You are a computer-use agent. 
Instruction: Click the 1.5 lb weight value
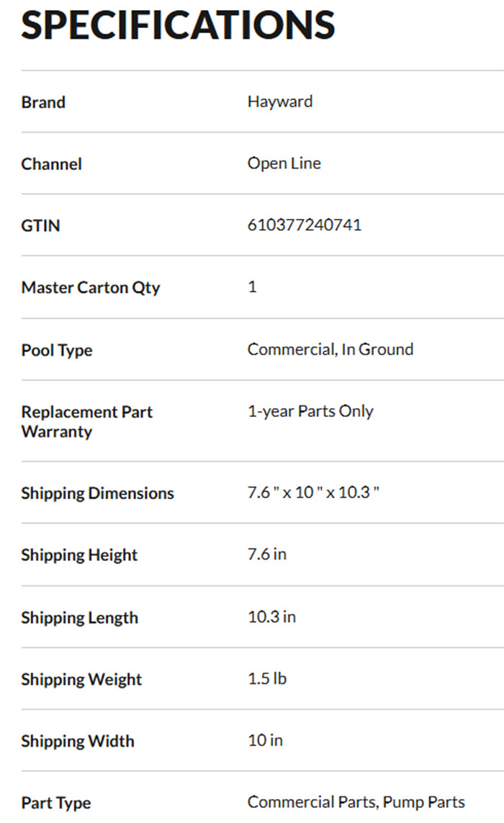pyautogui.click(x=267, y=679)
